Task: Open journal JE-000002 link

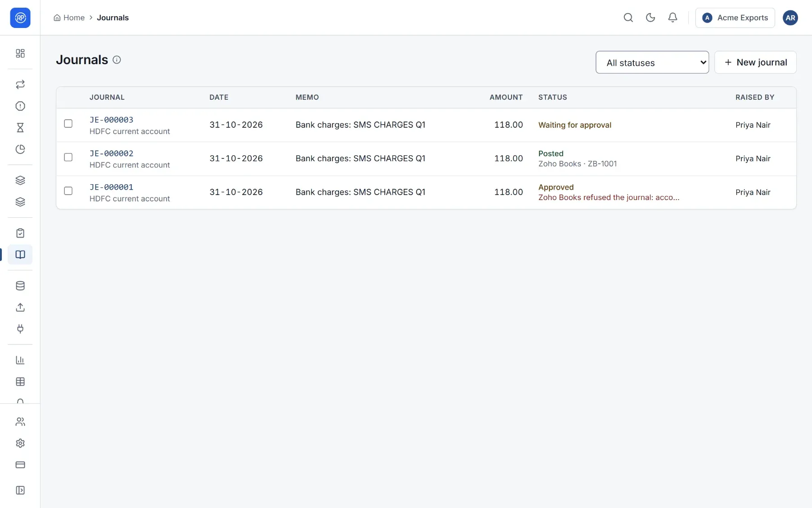Action: click(x=111, y=154)
